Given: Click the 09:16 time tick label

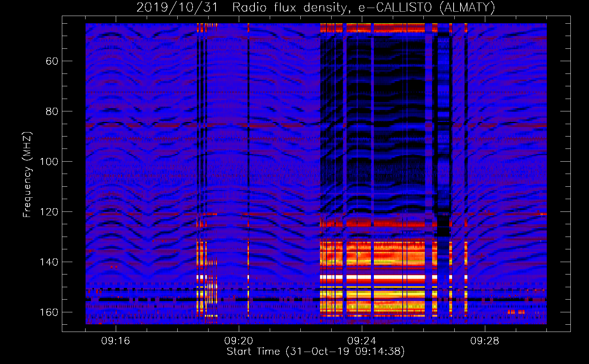Looking at the screenshot, I should [x=116, y=341].
